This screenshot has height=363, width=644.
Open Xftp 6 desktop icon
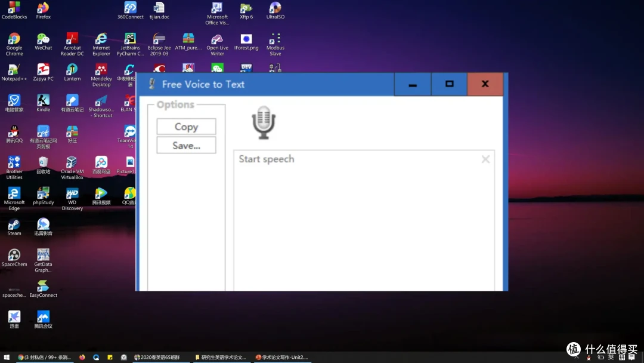(x=246, y=10)
